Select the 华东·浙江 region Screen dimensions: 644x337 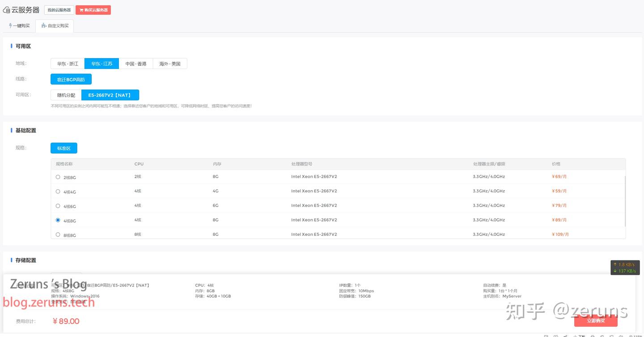point(68,64)
